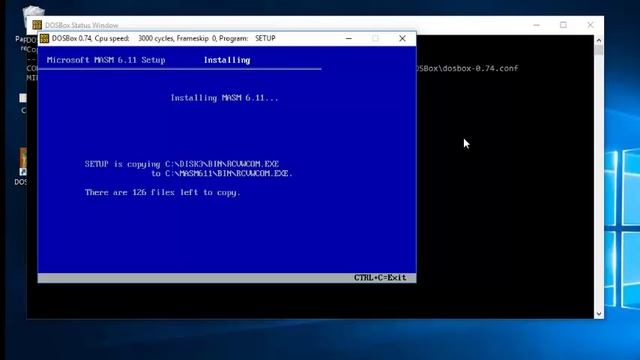
Task: Click the 'CTRL+C=Exit' status bar text
Action: coord(380,278)
